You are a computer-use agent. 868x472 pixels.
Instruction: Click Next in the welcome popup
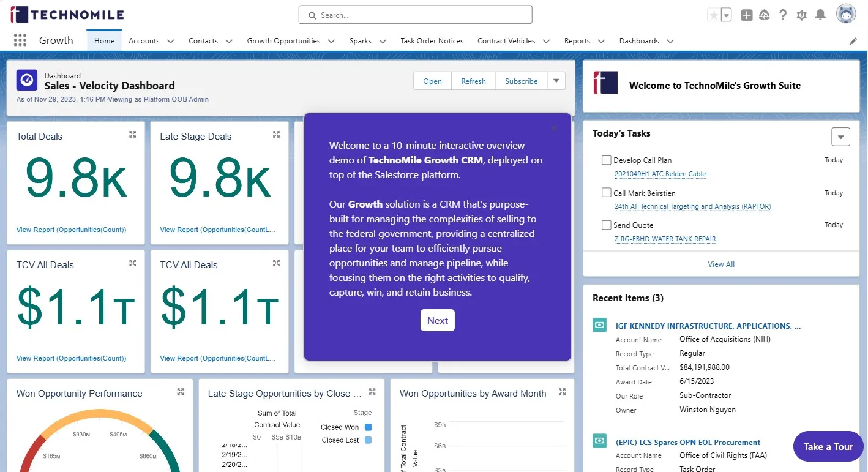point(437,320)
